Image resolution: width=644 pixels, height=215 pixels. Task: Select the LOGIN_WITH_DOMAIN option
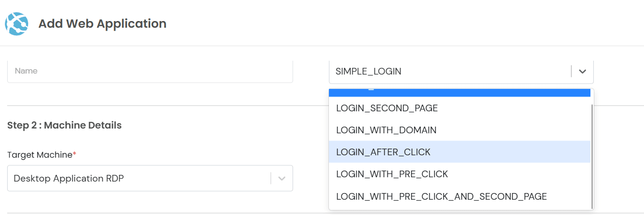point(386,130)
